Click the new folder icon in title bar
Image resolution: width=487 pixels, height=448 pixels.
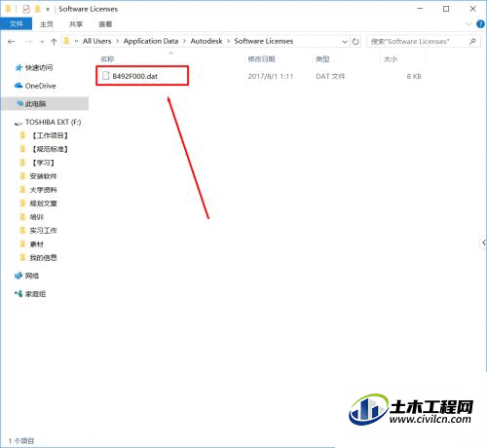(x=38, y=9)
